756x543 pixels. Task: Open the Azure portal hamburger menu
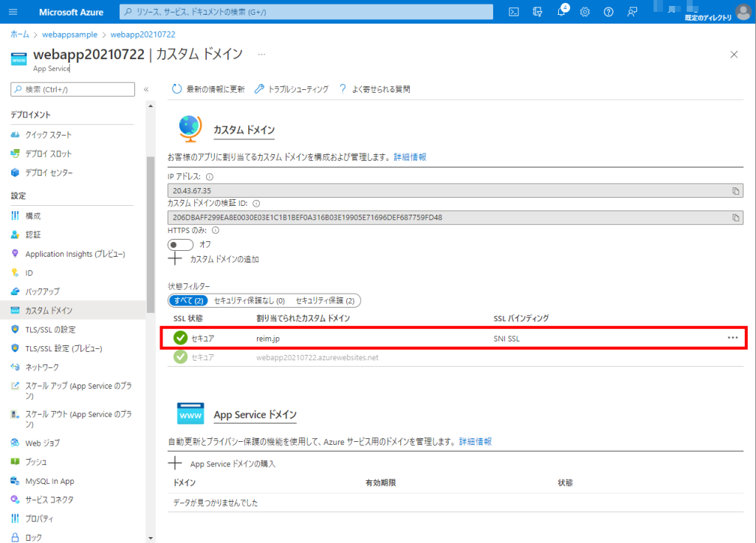coord(13,12)
